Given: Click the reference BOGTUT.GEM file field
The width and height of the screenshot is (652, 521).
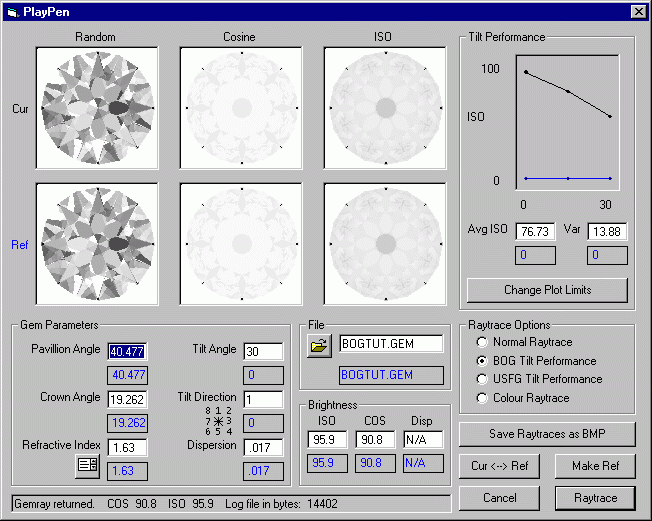Looking at the screenshot, I should click(391, 375).
